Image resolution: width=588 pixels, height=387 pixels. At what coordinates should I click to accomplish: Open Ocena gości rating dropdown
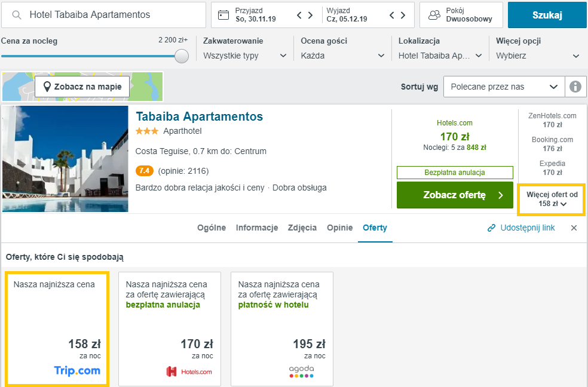342,56
